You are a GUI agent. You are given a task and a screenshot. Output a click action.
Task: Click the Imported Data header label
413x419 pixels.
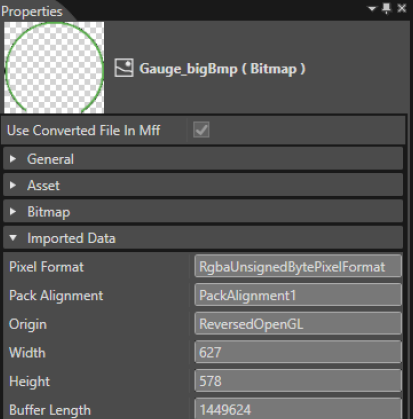pyautogui.click(x=71, y=238)
